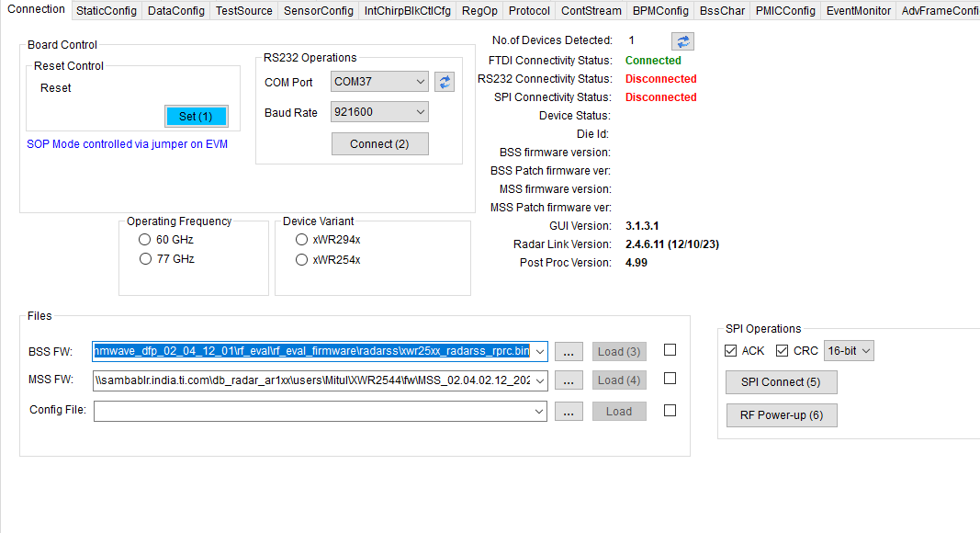Expand the MSS FW path dropdown

[x=540, y=380]
